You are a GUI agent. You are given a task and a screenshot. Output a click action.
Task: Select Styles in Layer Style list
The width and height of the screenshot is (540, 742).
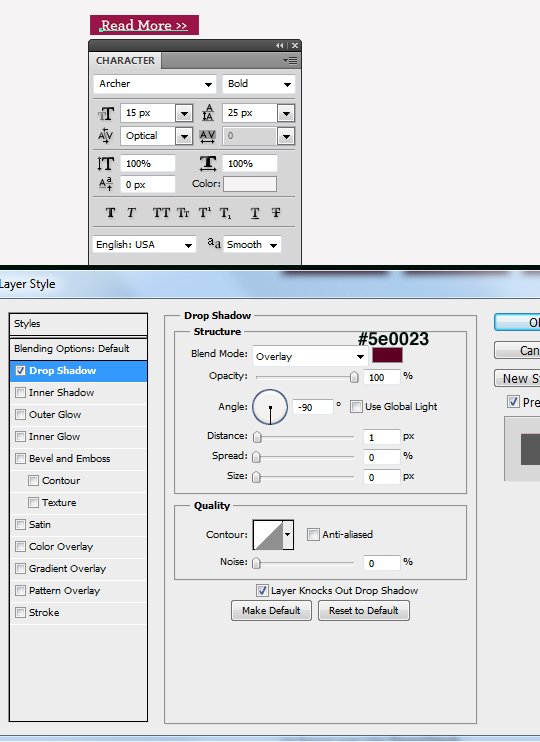(79, 324)
